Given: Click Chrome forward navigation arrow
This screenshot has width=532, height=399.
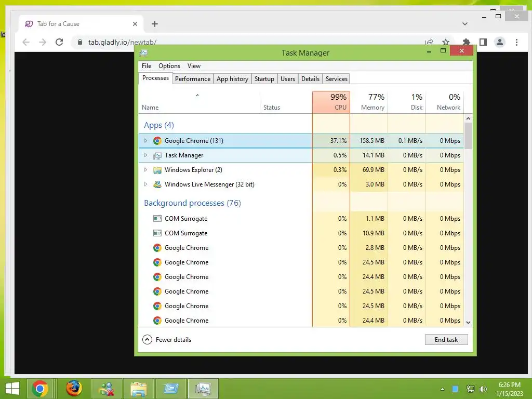Looking at the screenshot, I should 43,42.
